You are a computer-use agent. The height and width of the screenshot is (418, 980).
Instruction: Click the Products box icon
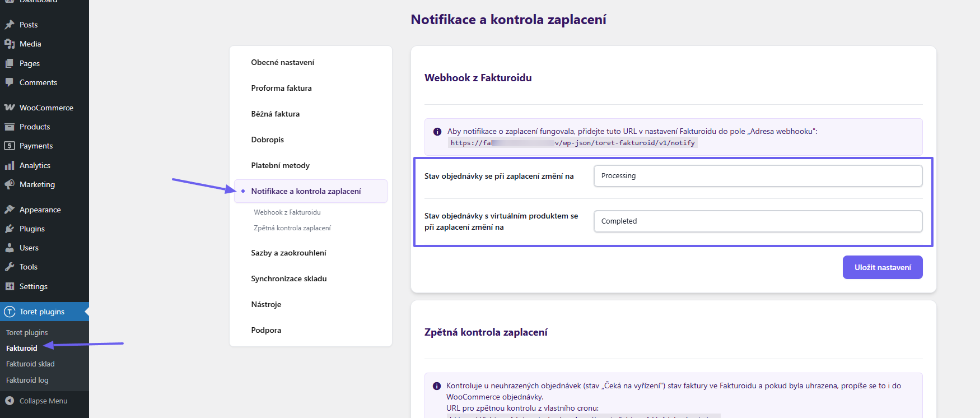point(10,127)
